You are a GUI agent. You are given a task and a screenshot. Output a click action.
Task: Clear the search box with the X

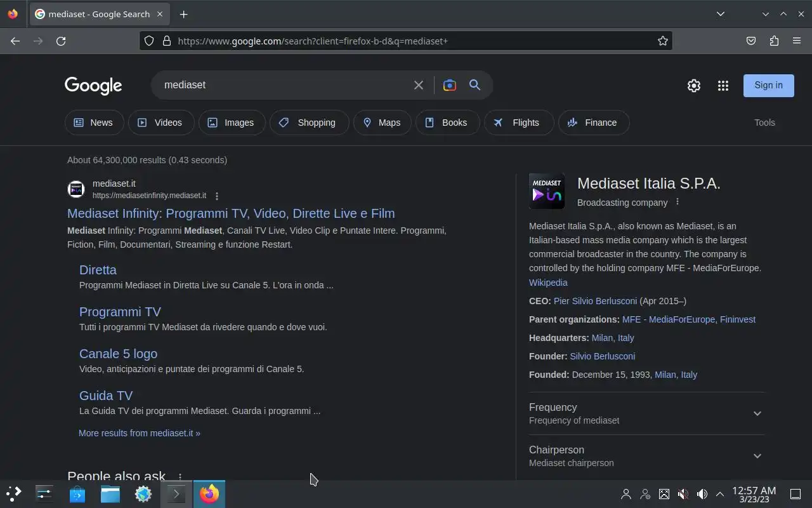coord(419,85)
